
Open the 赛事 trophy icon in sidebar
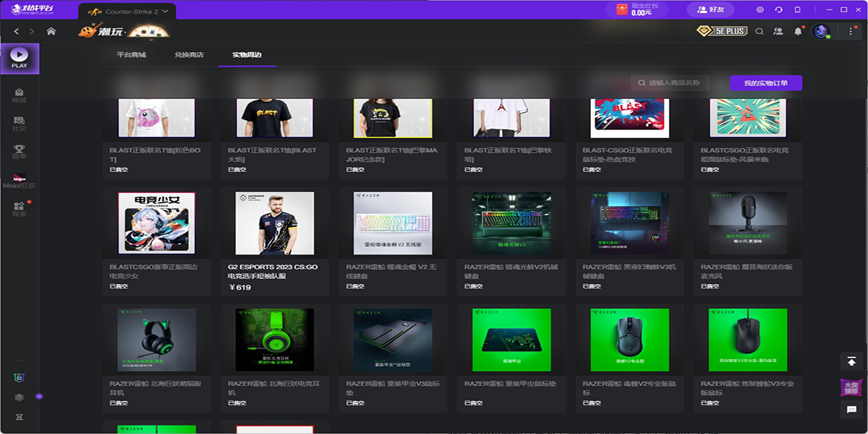click(x=19, y=152)
